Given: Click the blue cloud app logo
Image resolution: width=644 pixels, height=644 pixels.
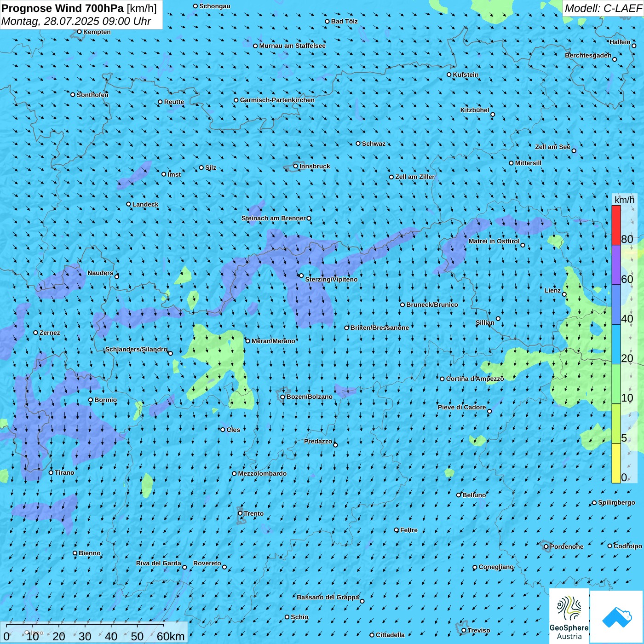Looking at the screenshot, I should tap(617, 617).
